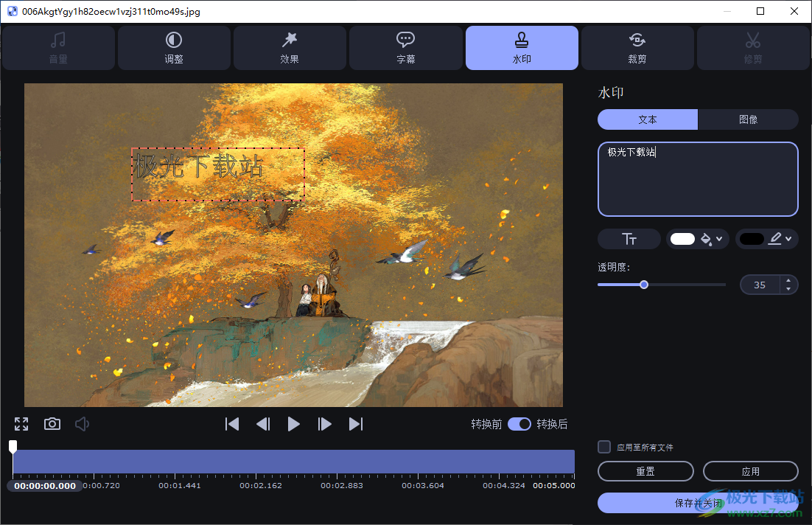Switch to the 图像 image watermark mode
Viewport: 812px width, 525px height.
coord(748,119)
